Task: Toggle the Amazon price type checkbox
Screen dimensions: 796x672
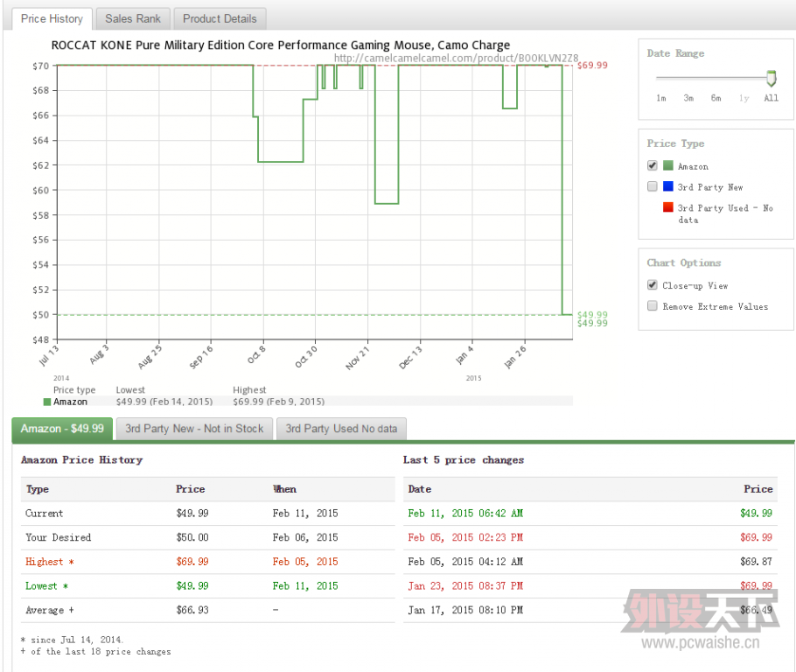Action: (x=653, y=165)
